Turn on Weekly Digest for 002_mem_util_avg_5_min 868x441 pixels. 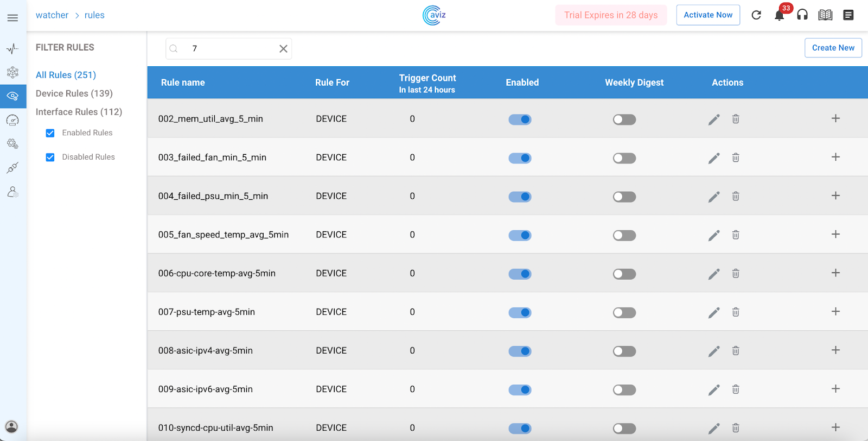coord(624,119)
